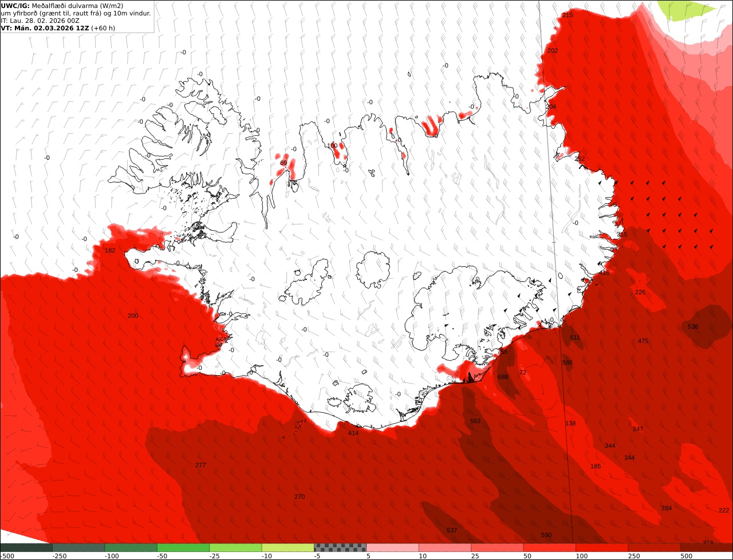The height and width of the screenshot is (560, 733).
Task: Click the number 72 on the map
Action: point(522,372)
